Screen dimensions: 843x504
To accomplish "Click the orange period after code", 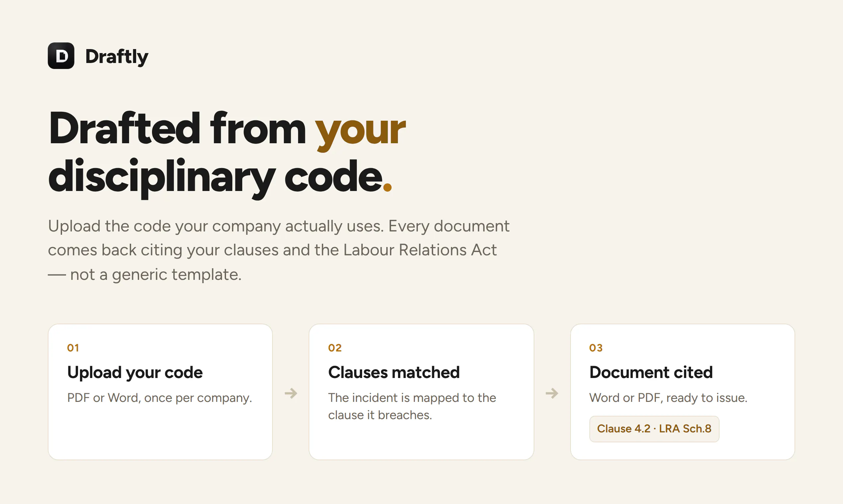I will [x=388, y=187].
